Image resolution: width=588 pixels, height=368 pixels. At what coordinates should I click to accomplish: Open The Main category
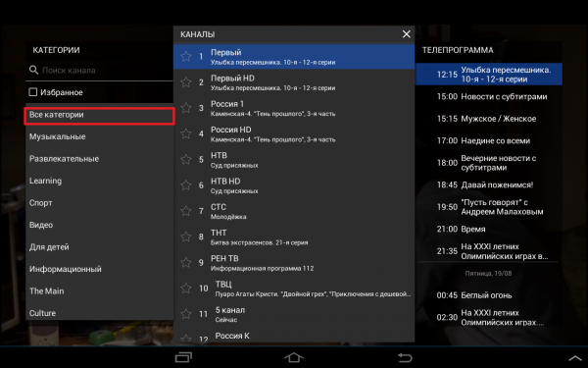(99, 291)
